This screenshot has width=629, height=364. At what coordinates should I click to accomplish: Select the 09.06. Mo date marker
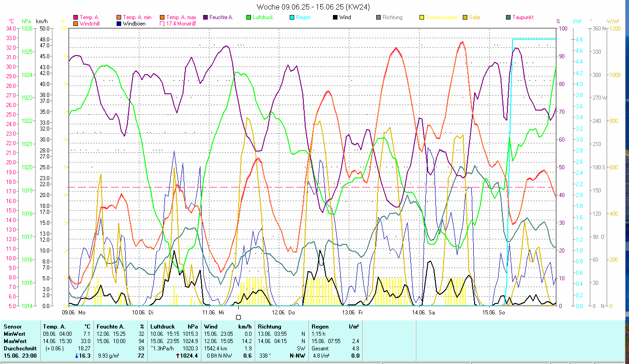pos(74,313)
